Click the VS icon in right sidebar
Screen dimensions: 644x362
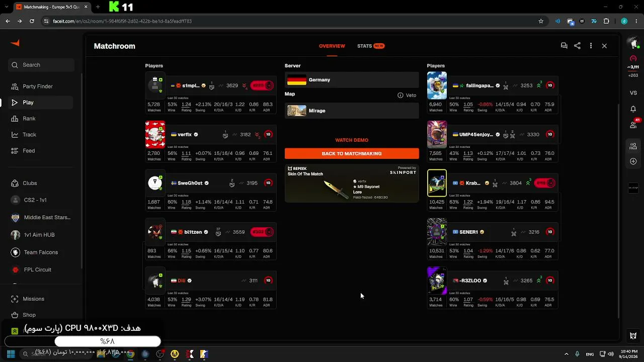pos(633,93)
